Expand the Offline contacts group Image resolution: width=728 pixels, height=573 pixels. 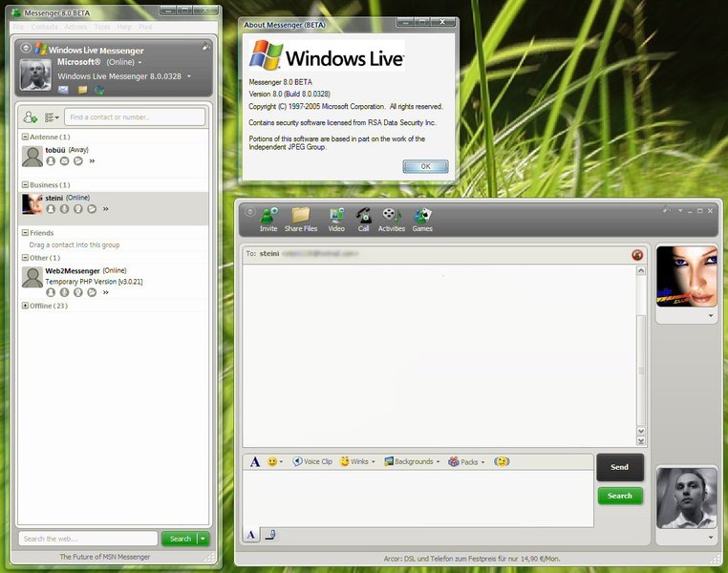coord(25,306)
